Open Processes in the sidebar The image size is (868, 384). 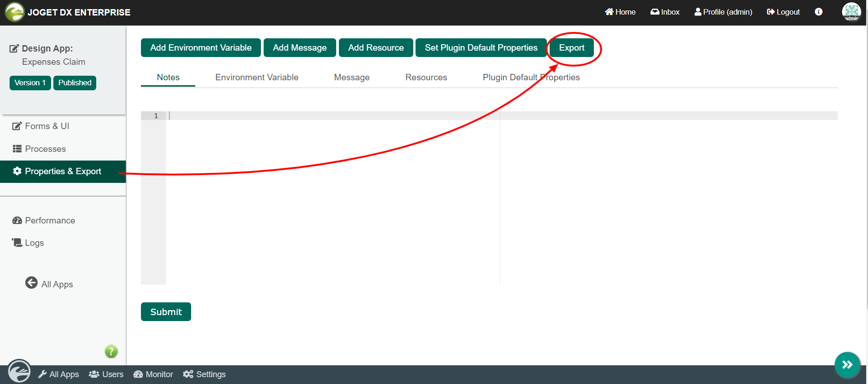pos(45,149)
